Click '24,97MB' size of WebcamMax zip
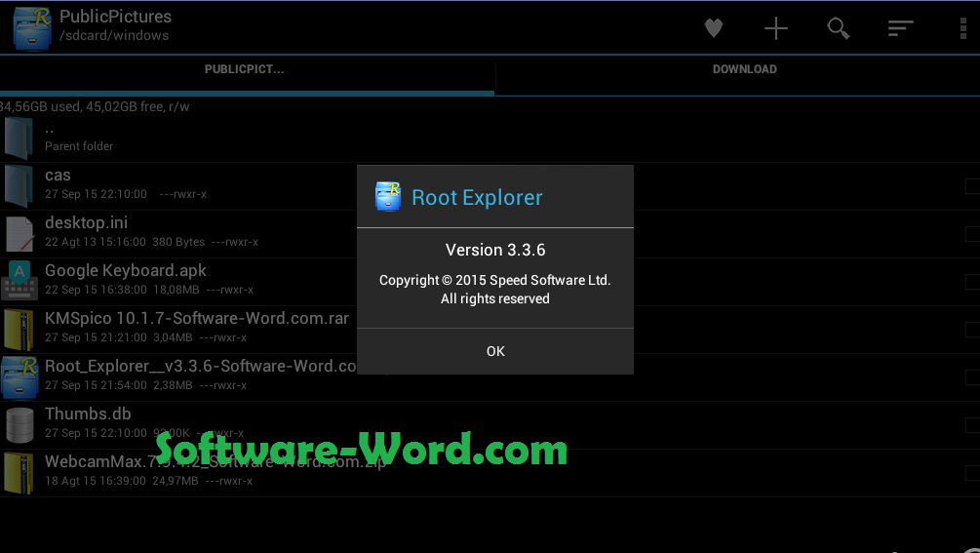Screen dimensions: 980x553 pos(176,481)
